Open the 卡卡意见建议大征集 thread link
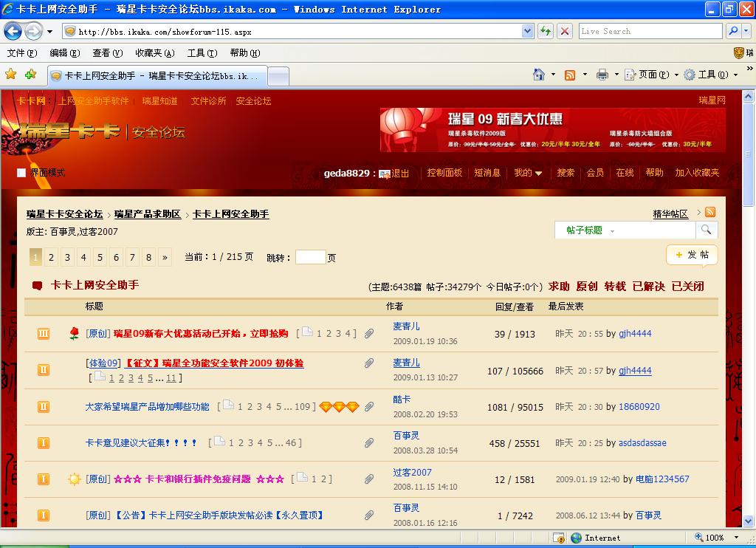Screen dimensions: 756x548 [x=140, y=443]
